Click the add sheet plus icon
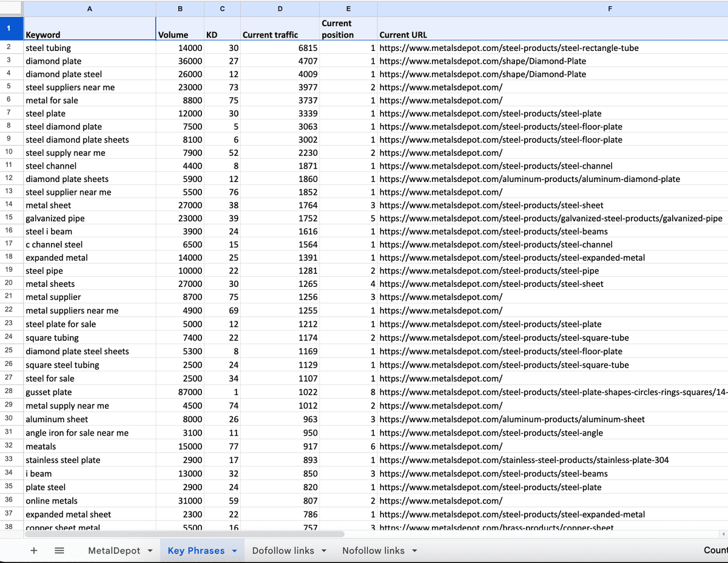This screenshot has height=563, width=728. (34, 550)
